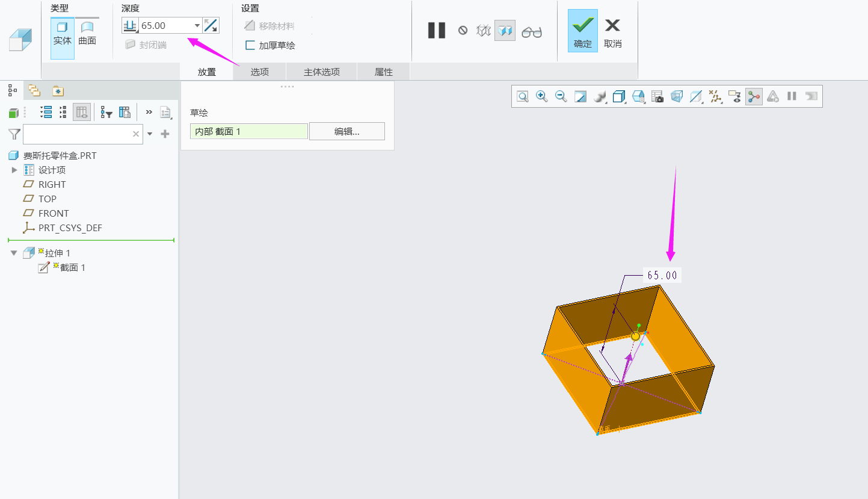
Task: Toggle the tree columns display icon
Action: [x=82, y=112]
